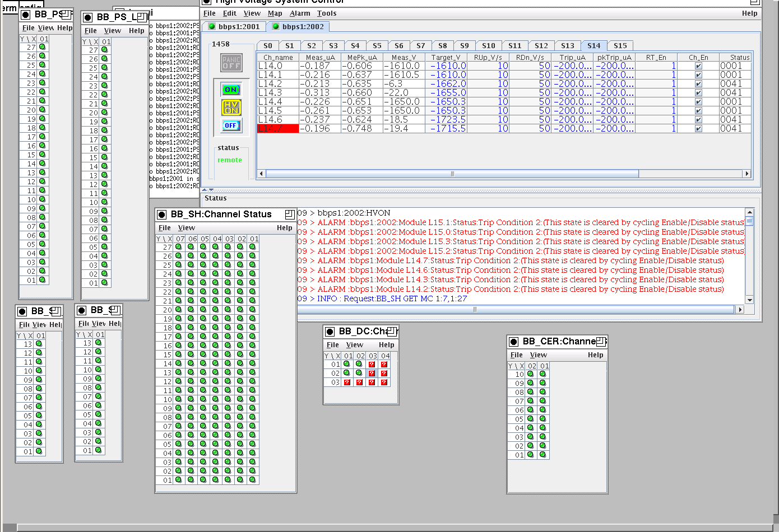
Task: Click the cyan OFF power button
Action: pyautogui.click(x=231, y=125)
